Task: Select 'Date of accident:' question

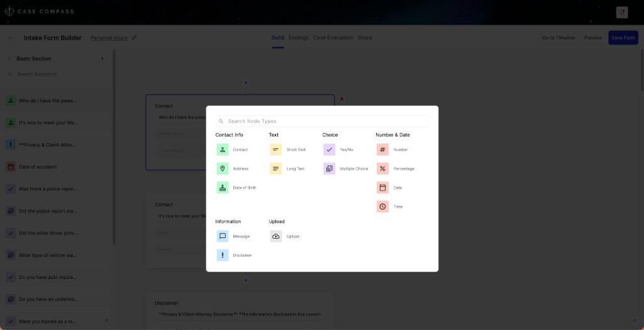Action: coord(56,167)
